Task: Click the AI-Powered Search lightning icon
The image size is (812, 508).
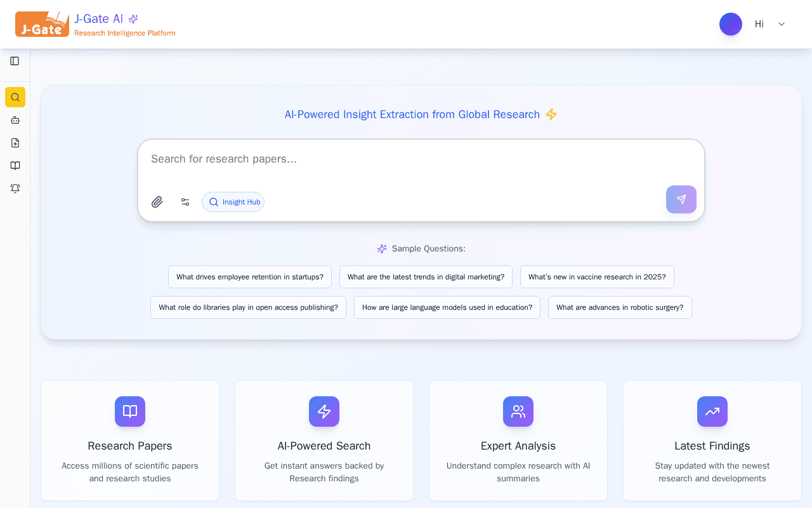Action: point(324,411)
